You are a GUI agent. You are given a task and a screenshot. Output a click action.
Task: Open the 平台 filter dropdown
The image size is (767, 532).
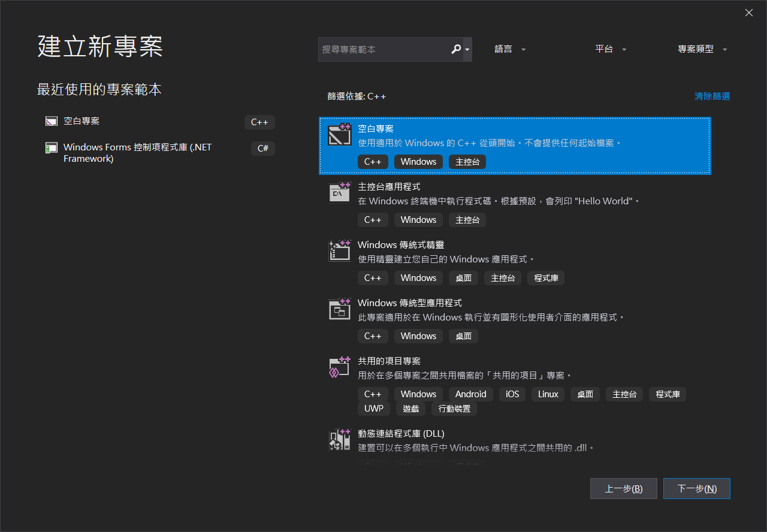click(x=610, y=49)
